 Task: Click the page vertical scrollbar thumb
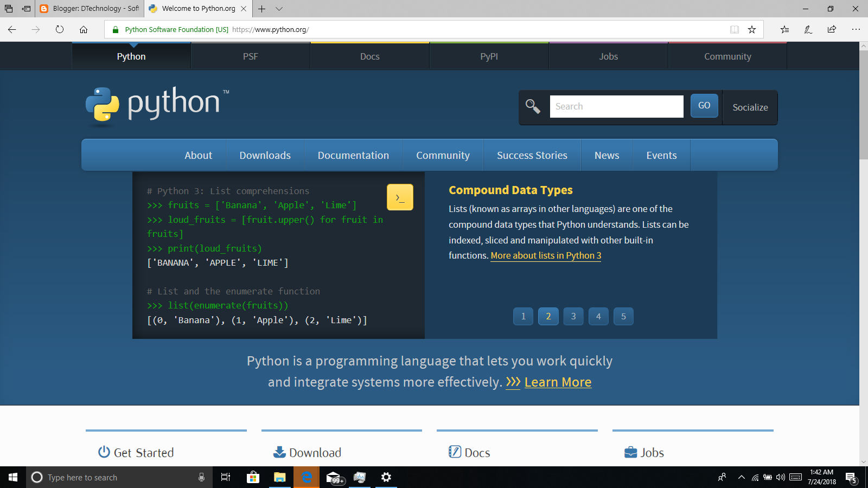pos(864,106)
